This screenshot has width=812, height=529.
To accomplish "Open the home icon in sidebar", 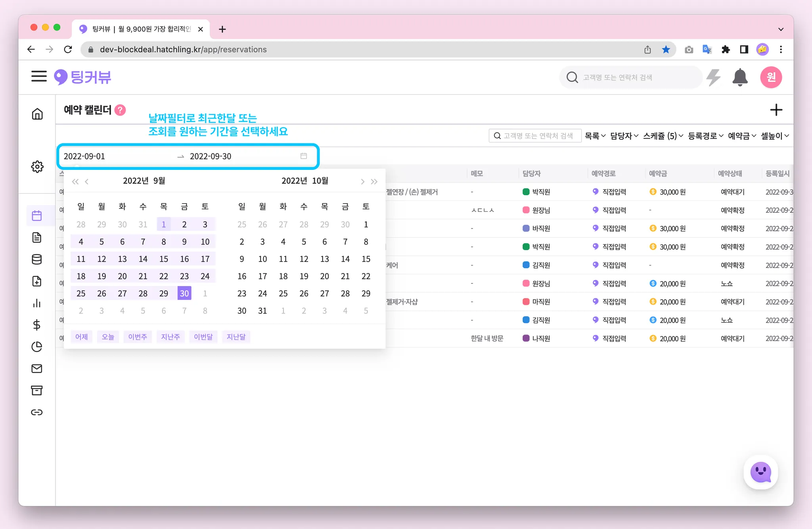I will (x=37, y=114).
